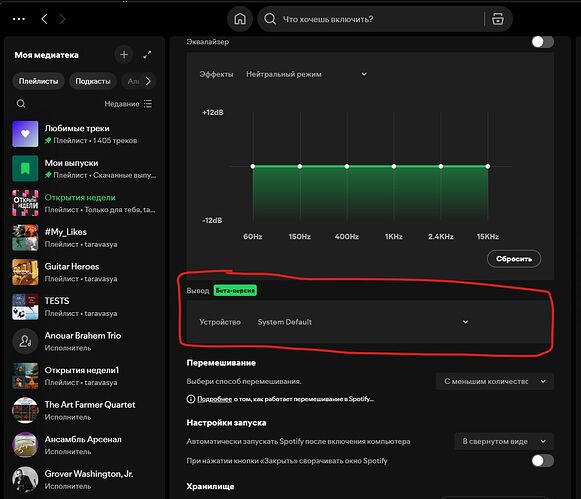Viewport: 581px width, 499px height.
Task: Toggle the close-button minimizes Spotify switch
Action: point(542,461)
